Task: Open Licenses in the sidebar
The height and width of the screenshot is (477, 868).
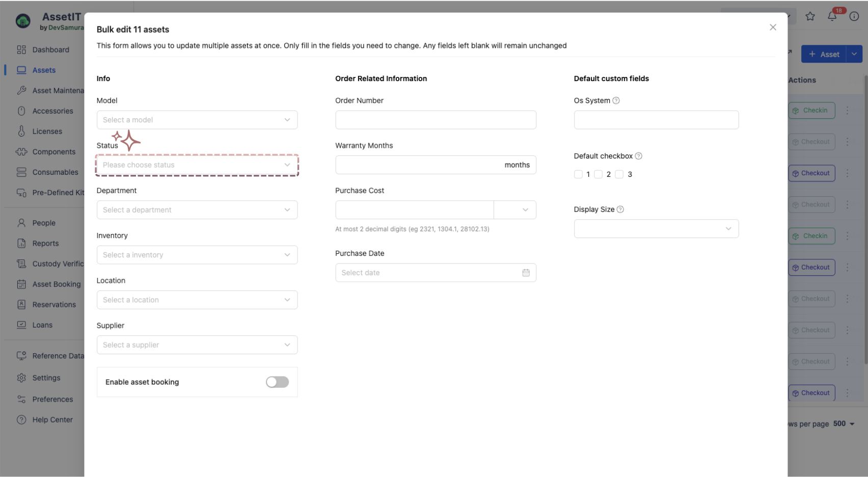Action: tap(47, 131)
